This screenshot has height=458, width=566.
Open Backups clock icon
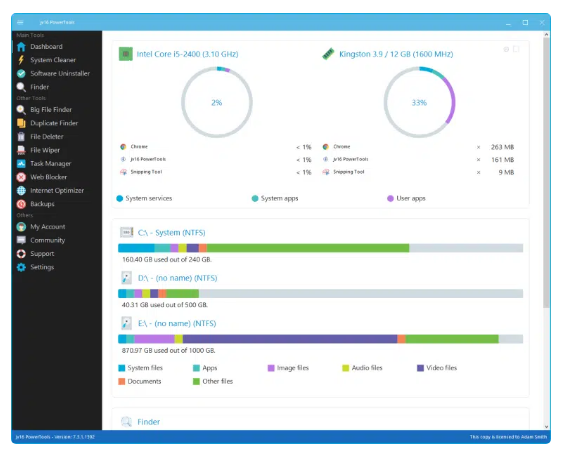click(x=21, y=204)
